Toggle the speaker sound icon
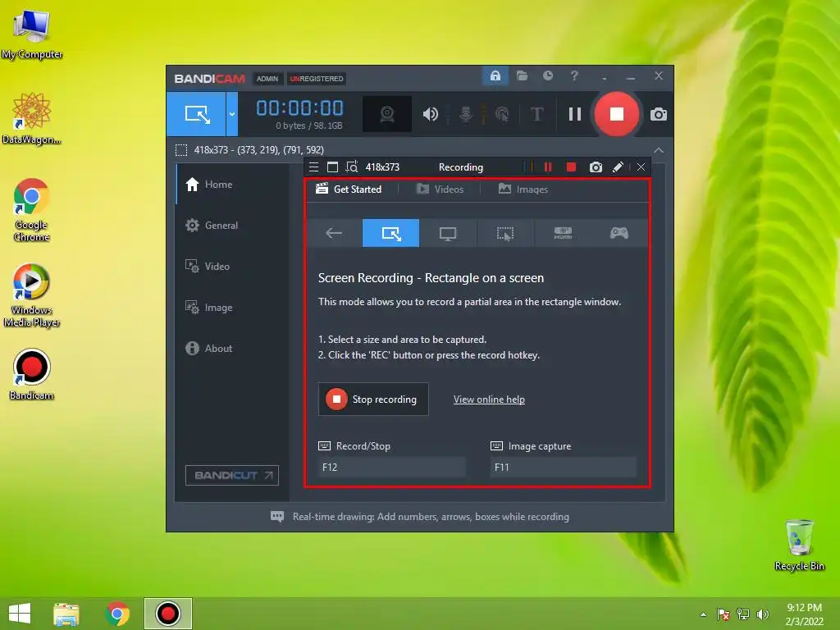The width and height of the screenshot is (840, 630). [430, 114]
